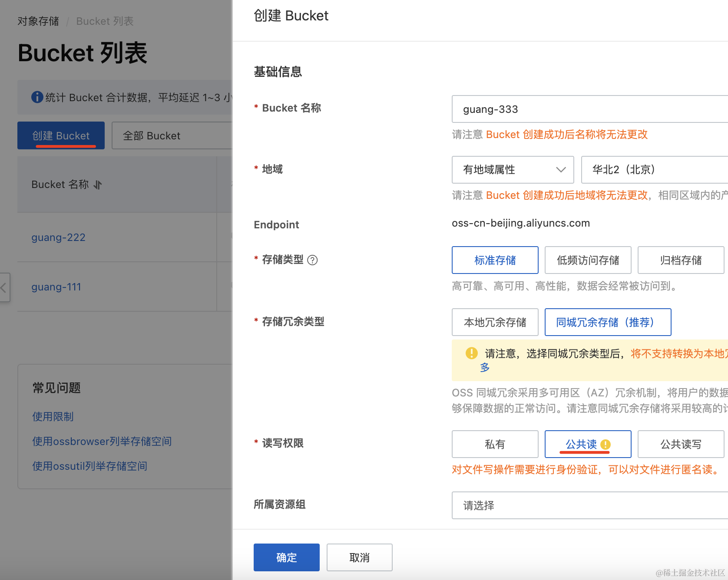Open the 华北2（北京）region dropdown
The width and height of the screenshot is (728, 580).
[x=654, y=170]
